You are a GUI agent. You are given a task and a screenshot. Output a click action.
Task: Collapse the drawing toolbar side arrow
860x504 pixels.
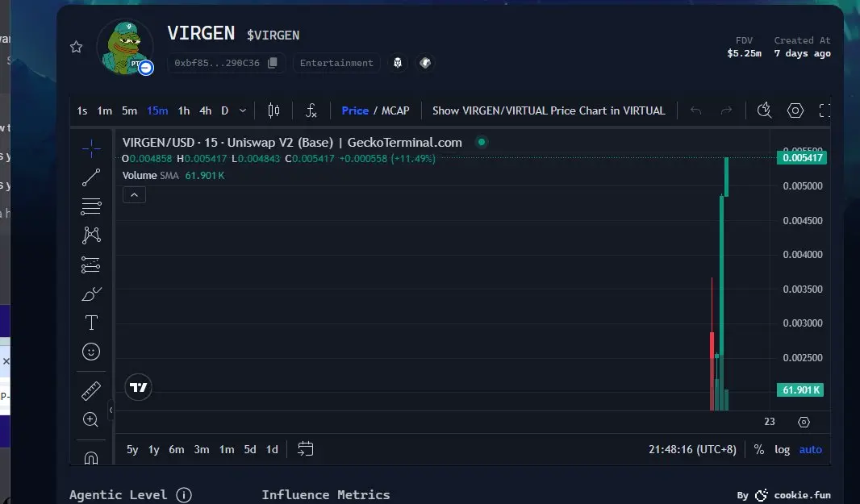point(111,410)
